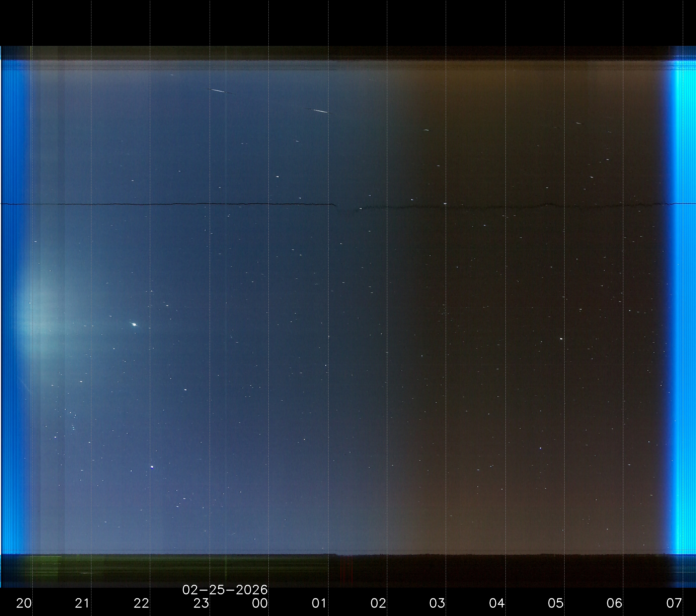Select the 22 hour label
The image size is (696, 616).
[141, 603]
